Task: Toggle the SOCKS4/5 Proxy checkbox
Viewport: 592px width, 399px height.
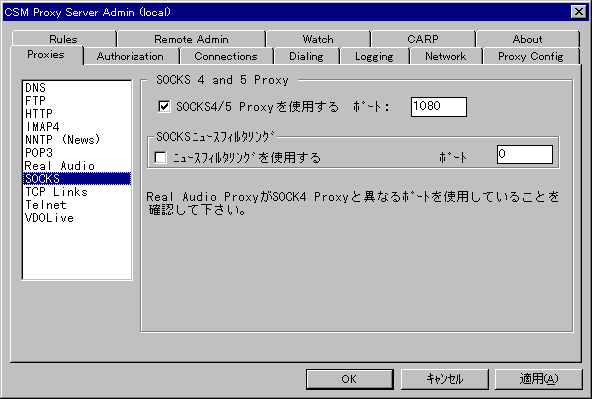Action: (164, 106)
